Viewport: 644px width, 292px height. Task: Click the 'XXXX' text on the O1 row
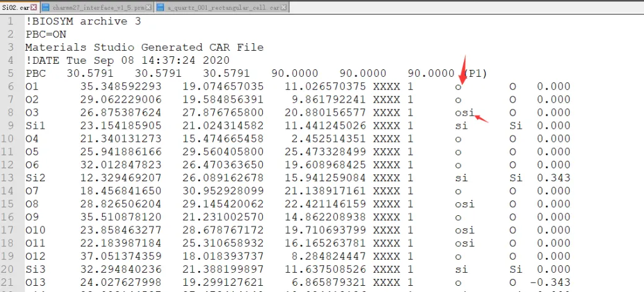click(386, 87)
